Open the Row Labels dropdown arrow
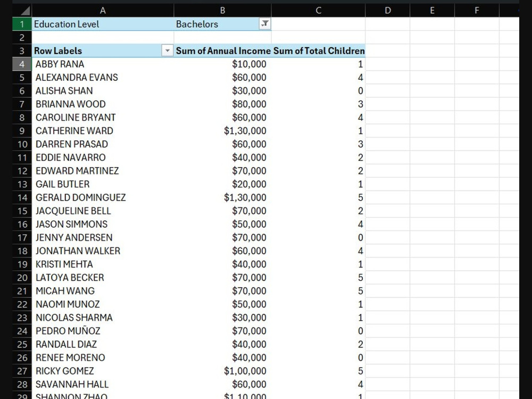Screen dimensions: 532x399 coord(167,51)
